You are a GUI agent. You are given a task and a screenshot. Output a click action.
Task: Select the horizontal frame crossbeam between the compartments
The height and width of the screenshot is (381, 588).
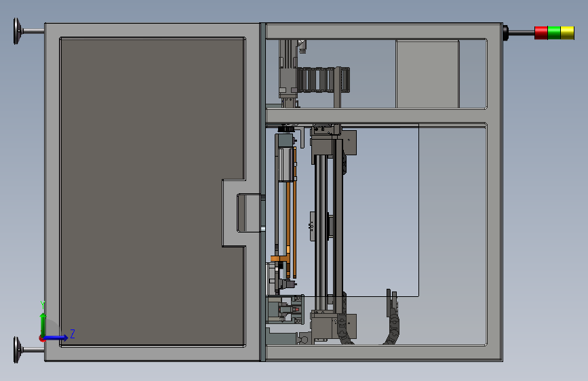click(376, 116)
